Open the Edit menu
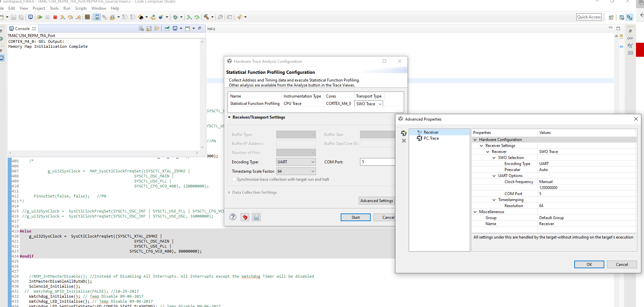The height and width of the screenshot is (307, 644). click(x=12, y=8)
